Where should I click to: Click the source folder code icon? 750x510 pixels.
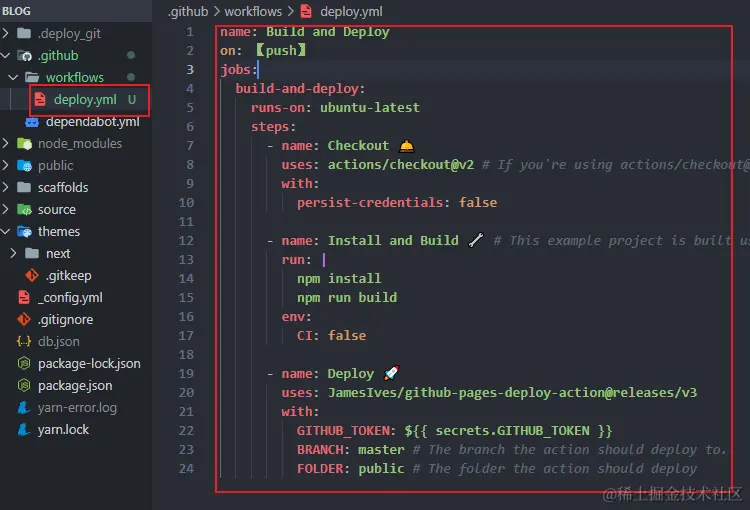pyautogui.click(x=24, y=210)
